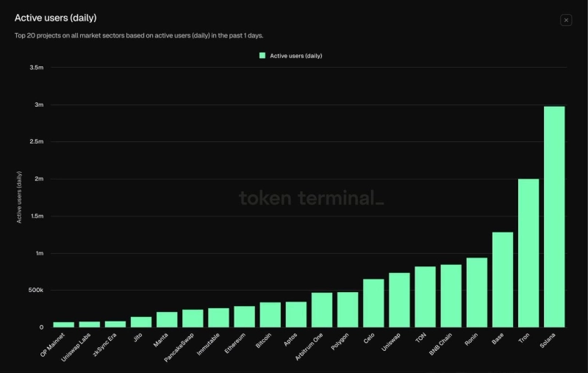
Task: Click the token terminal watermark logo
Action: [311, 198]
